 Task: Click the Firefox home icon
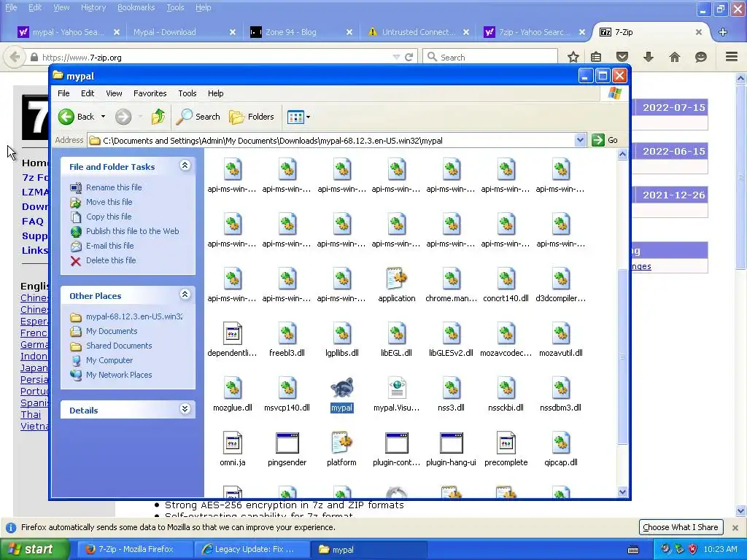coord(674,57)
